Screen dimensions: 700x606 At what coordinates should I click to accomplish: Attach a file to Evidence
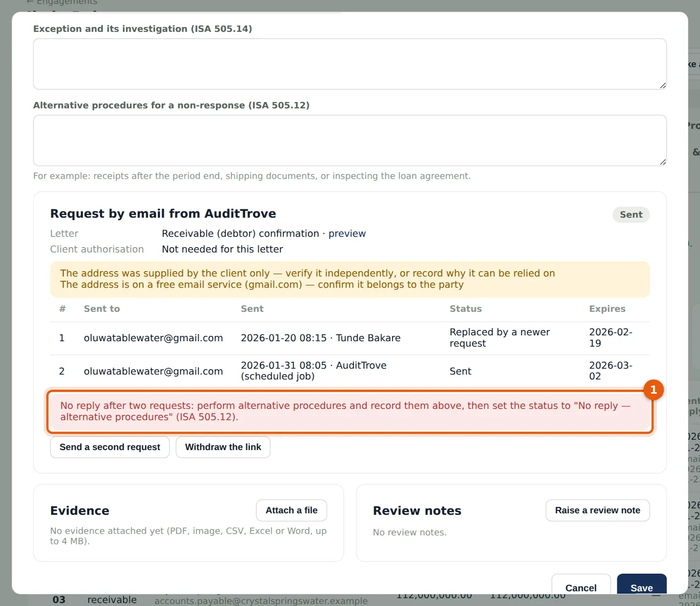292,510
